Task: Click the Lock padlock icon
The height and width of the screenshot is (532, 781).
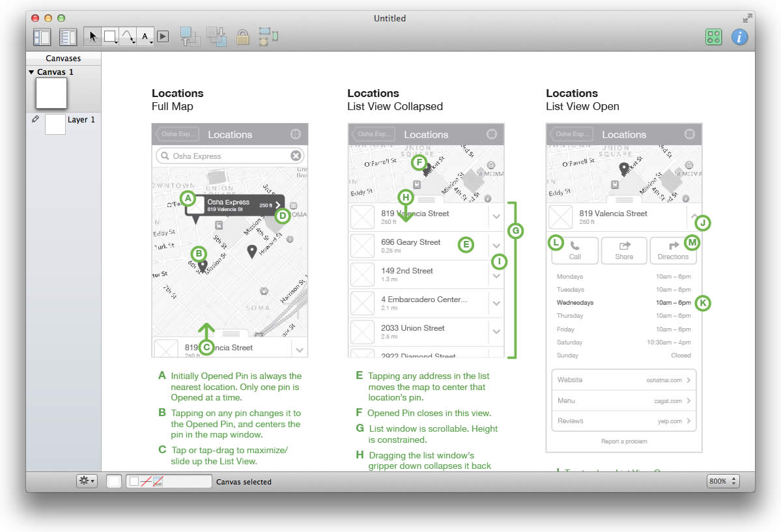Action: coord(242,37)
